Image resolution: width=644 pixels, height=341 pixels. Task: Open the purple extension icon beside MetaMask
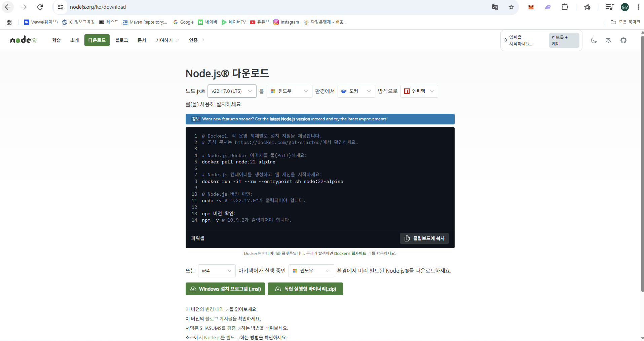coord(548,7)
